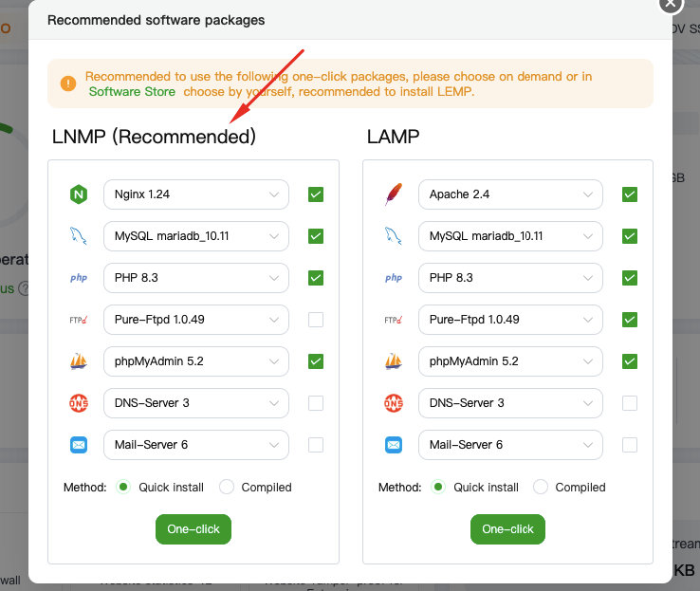Click the phpMyAdmin sailboat icon in LAMP

(393, 361)
